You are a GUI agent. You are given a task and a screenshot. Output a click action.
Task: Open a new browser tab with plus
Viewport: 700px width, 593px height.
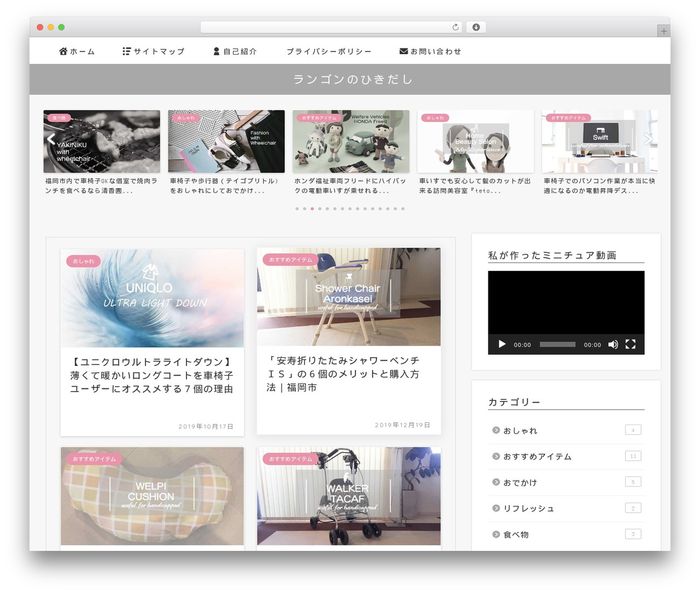coord(664,31)
